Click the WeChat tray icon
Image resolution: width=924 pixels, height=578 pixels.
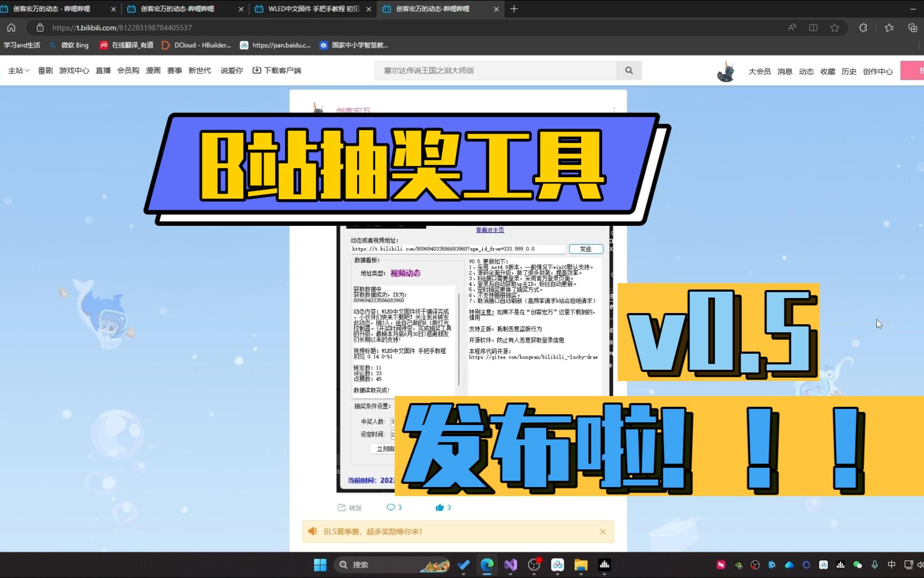(x=858, y=565)
